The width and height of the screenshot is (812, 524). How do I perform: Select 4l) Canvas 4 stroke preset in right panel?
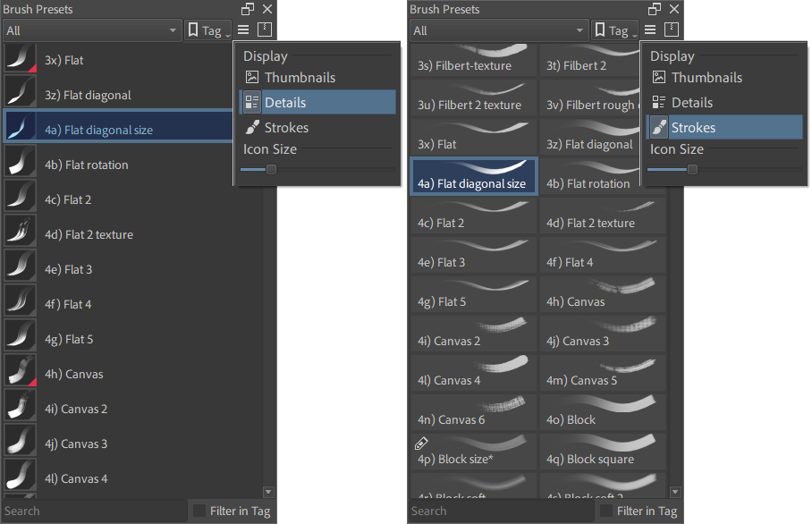point(474,373)
